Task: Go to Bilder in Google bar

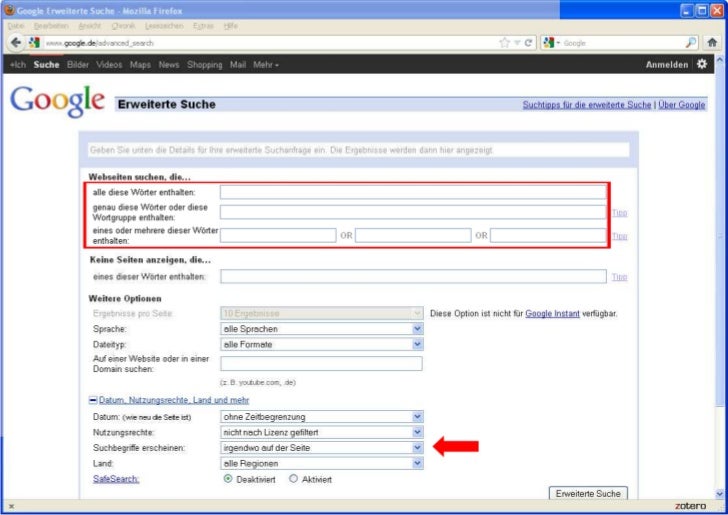Action: click(x=78, y=65)
